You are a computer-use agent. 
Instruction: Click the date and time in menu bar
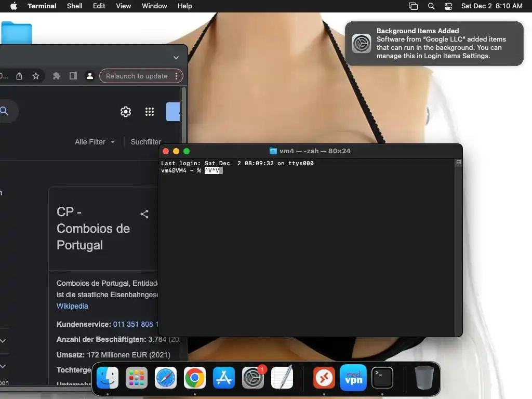coord(491,6)
